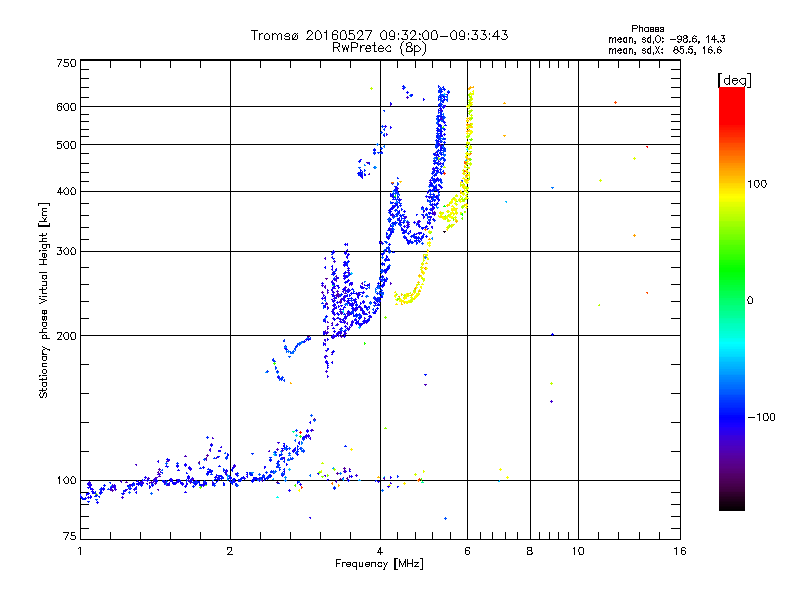This screenshot has height=600, width=800.
Task: Click the x-axis '10' tick label
Action: pos(578,551)
